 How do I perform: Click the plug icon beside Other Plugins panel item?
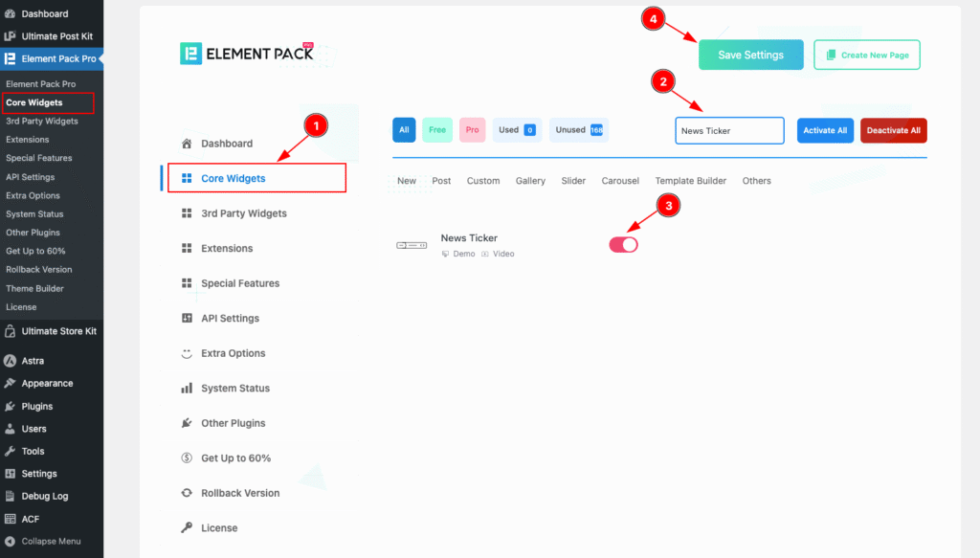(x=187, y=423)
